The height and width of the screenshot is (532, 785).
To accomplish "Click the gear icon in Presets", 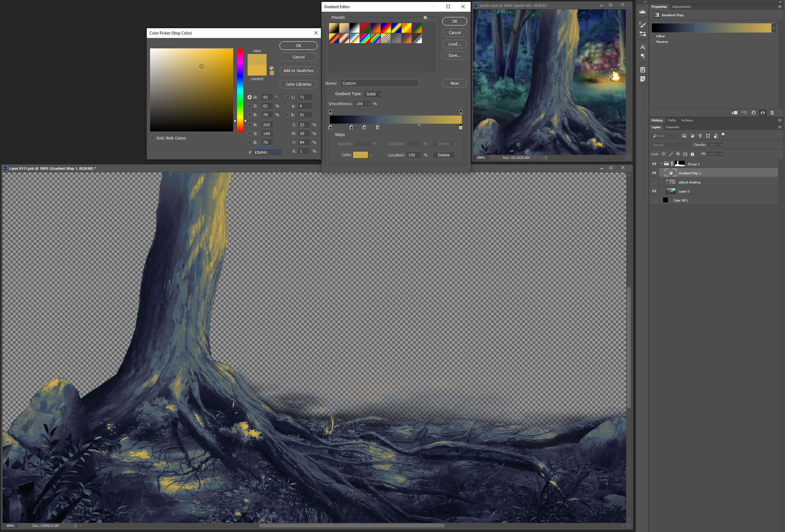I will (425, 18).
